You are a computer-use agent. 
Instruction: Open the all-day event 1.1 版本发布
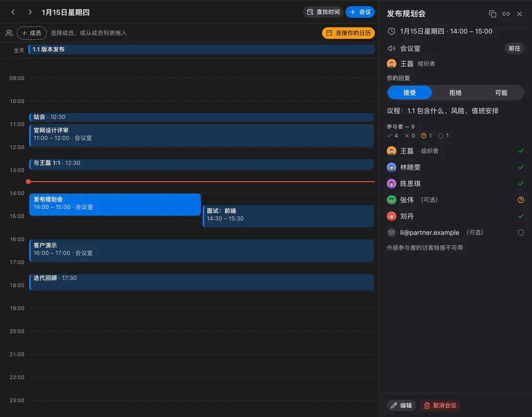(x=201, y=49)
